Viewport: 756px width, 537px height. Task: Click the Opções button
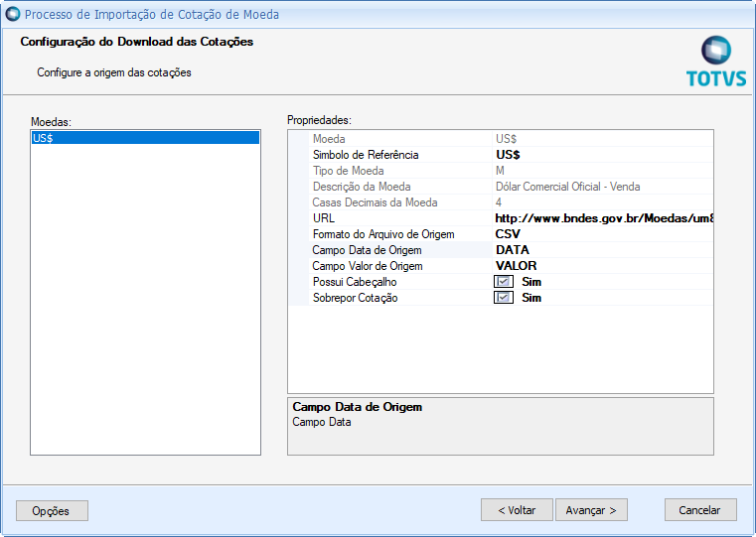52,510
